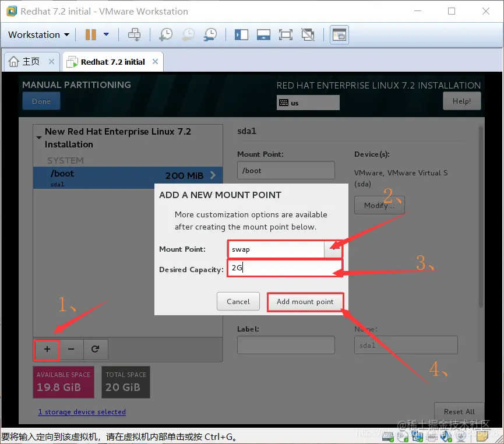
Task: Revert to previous snapshot icon
Action: point(188,34)
